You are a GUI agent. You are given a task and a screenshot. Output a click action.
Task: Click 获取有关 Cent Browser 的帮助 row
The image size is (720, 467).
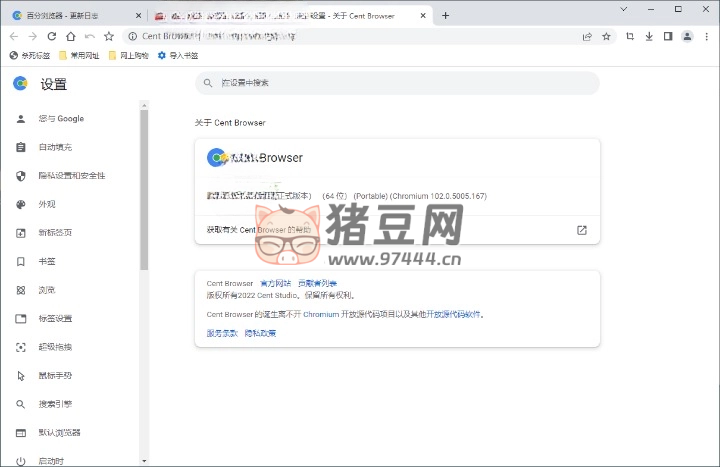coord(397,230)
